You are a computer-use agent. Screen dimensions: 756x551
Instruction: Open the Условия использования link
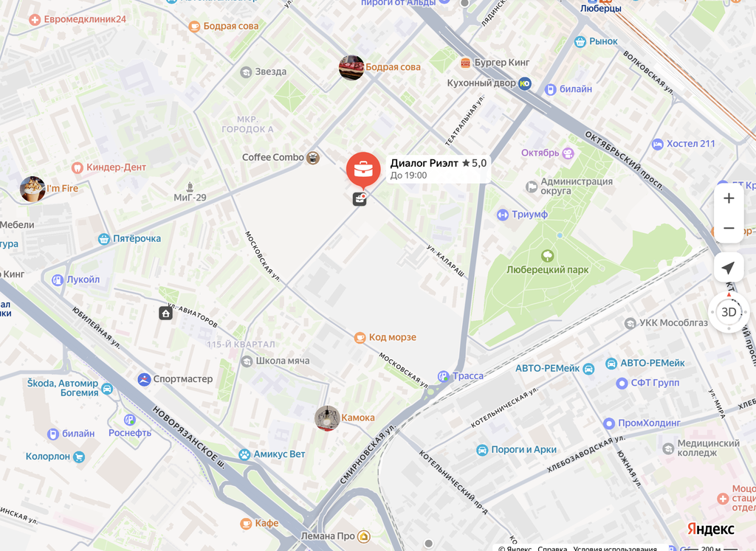coord(615,548)
